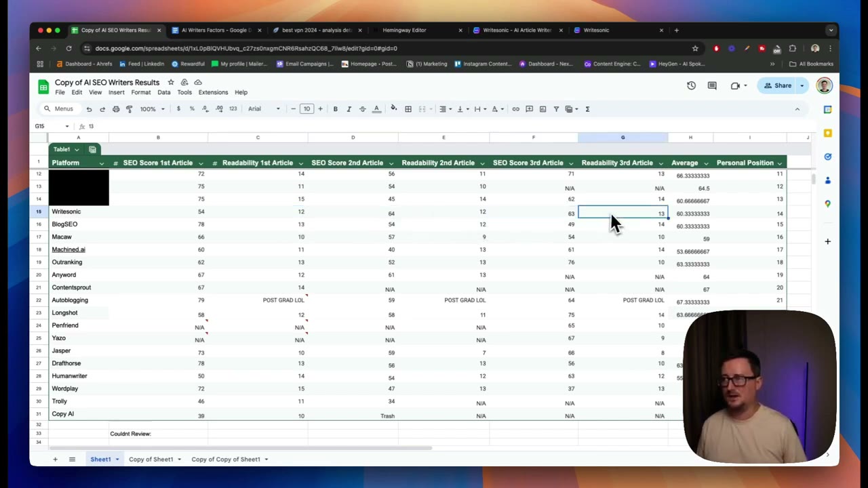
Task: Open the functions sigma menu
Action: pos(587,109)
